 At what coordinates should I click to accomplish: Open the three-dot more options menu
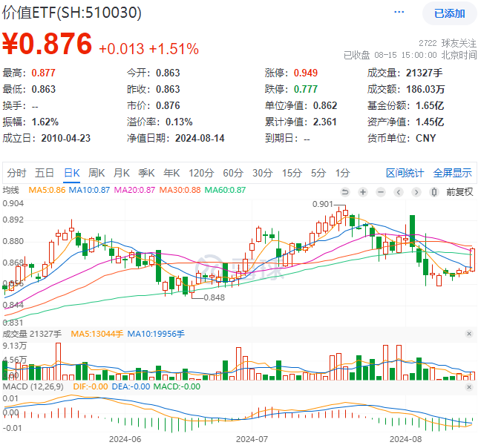[x=400, y=13]
